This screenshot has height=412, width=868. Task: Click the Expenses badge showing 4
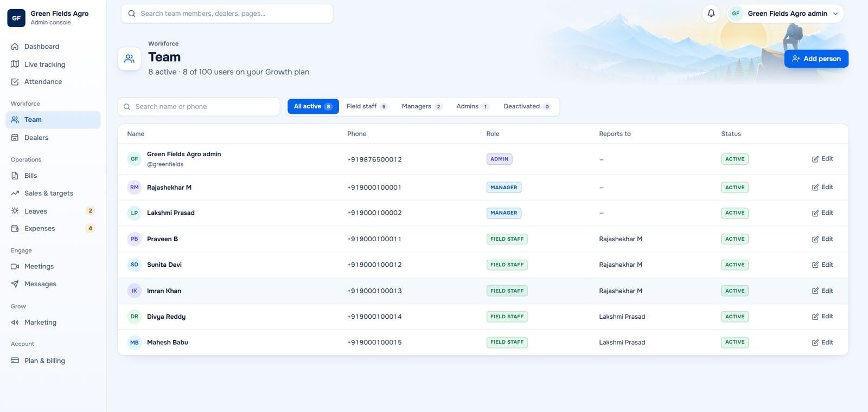[x=90, y=229]
